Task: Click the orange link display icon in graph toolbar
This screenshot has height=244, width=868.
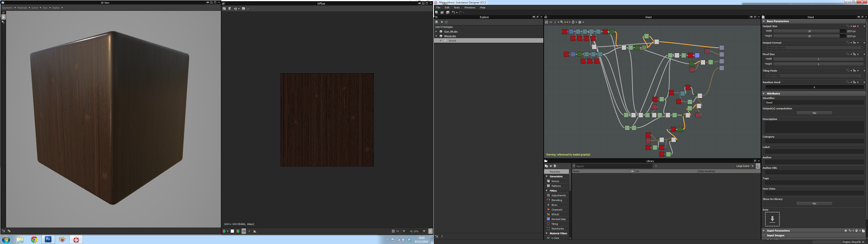Action: pyautogui.click(x=566, y=22)
